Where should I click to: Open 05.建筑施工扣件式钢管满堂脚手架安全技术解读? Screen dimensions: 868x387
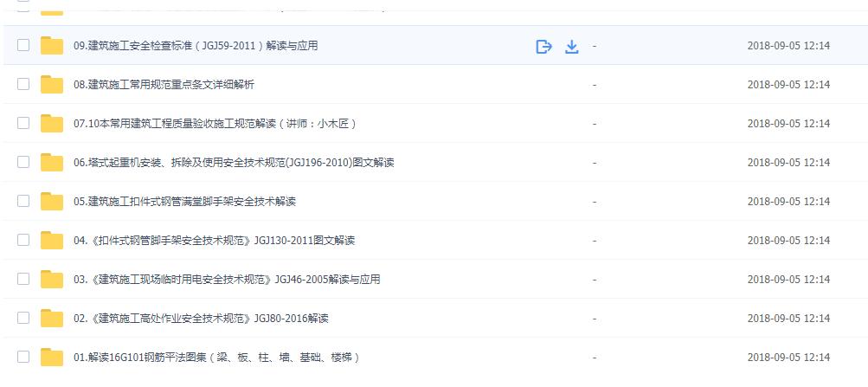[184, 202]
